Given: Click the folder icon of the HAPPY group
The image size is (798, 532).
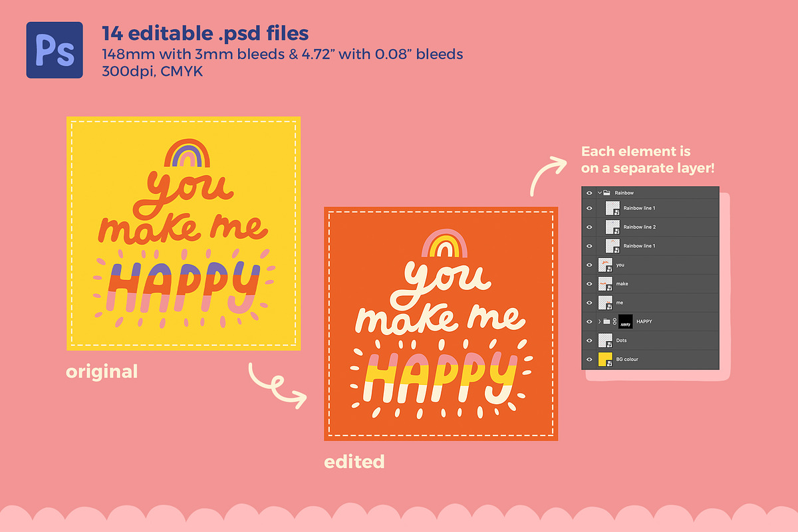Looking at the screenshot, I should [x=606, y=321].
